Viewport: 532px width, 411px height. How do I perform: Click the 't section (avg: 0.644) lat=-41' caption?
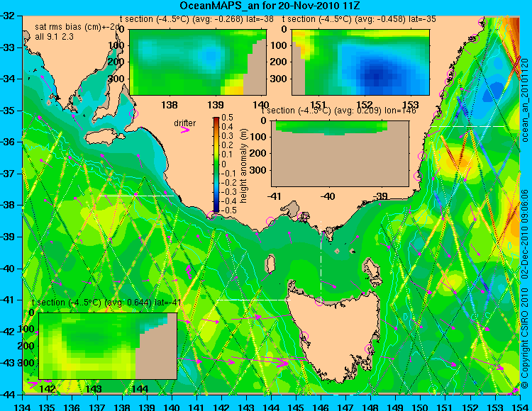pyautogui.click(x=106, y=303)
